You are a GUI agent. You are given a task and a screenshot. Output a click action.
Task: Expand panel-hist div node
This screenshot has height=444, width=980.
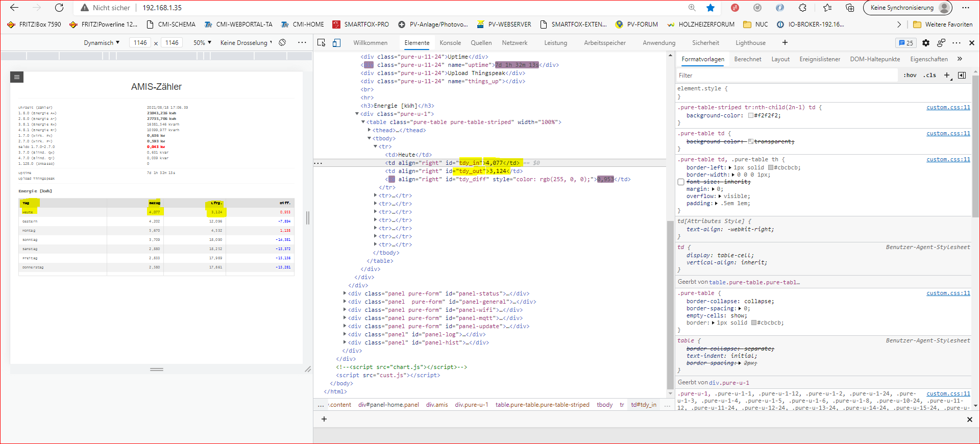click(345, 342)
